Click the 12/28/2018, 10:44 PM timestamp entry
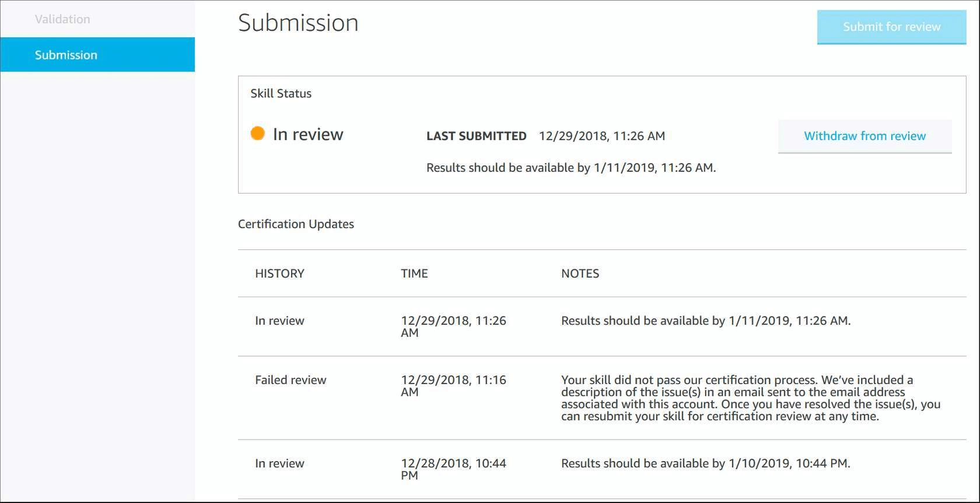980x503 pixels. (453, 469)
